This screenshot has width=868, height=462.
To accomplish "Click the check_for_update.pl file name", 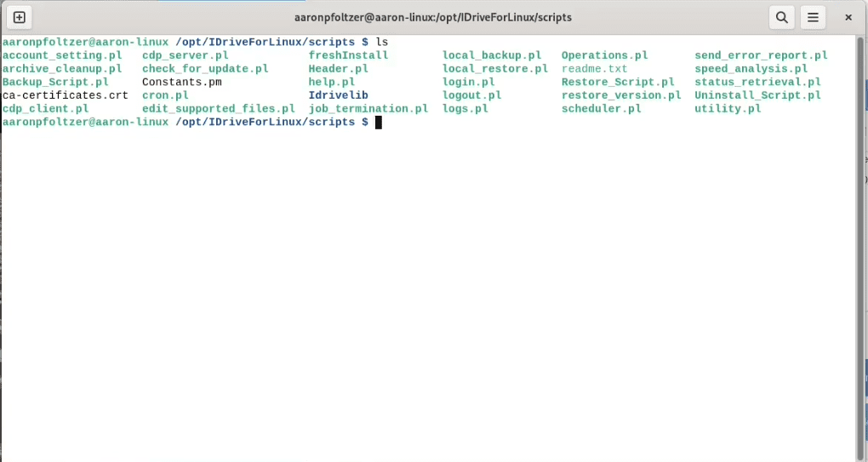I will point(205,69).
